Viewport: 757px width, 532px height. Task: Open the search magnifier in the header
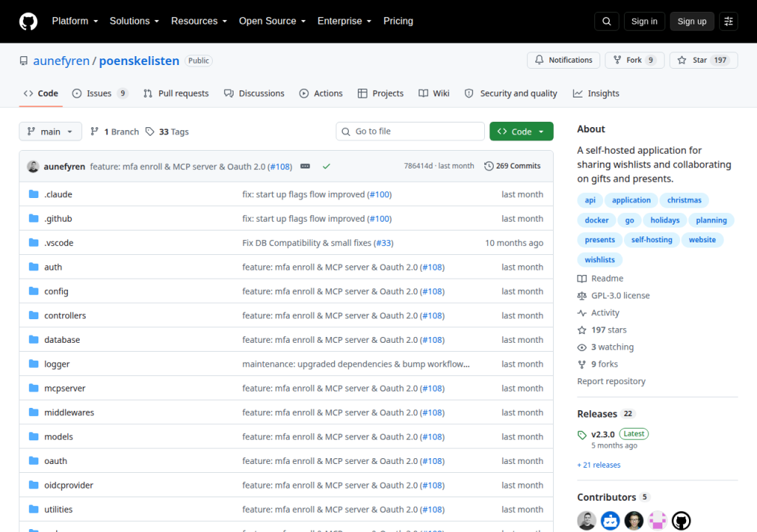[x=606, y=21]
